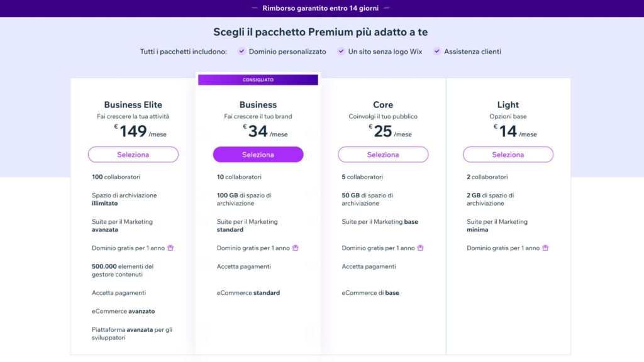Click gift icon in Business plan
This screenshot has height=362, width=644.
coord(296,248)
